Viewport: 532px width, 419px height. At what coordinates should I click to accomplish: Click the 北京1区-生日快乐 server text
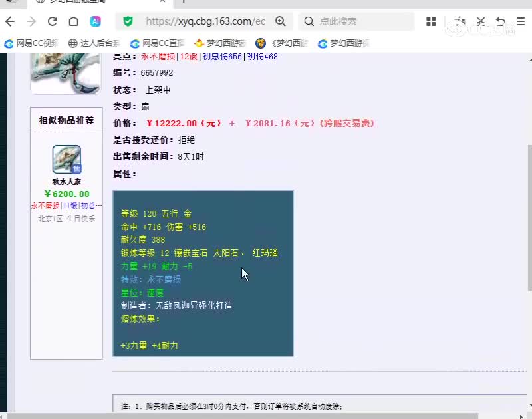(66, 219)
